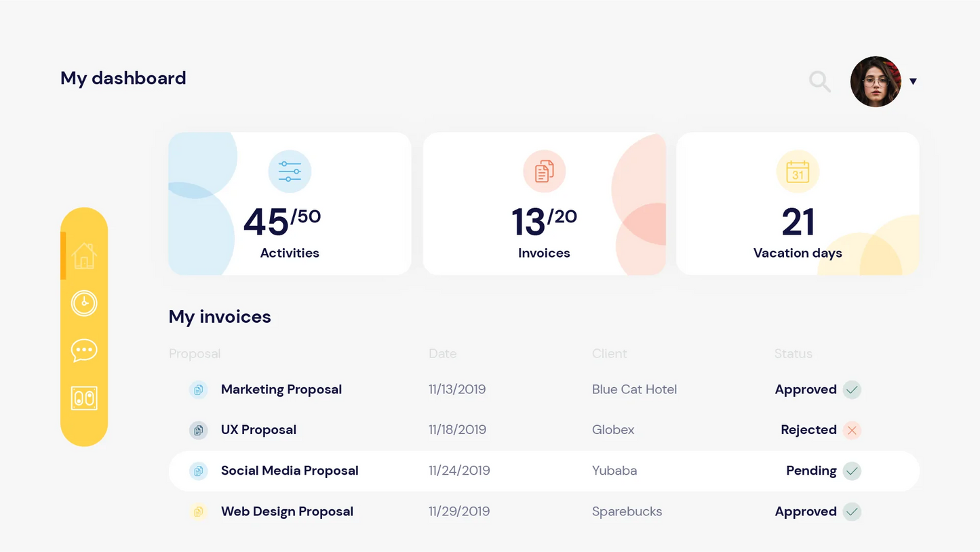Click the Marketing Proposal document icon

(198, 390)
